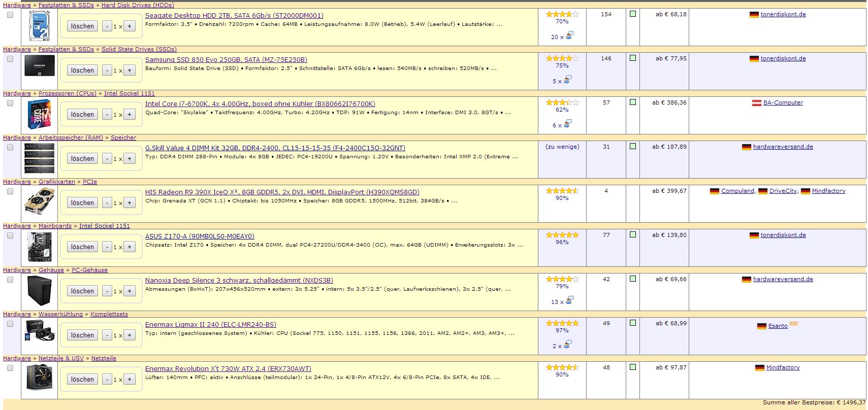The width and height of the screenshot is (868, 410).
Task: Open Seagate Desktop HDD product thumbnail
Action: coord(39,26)
